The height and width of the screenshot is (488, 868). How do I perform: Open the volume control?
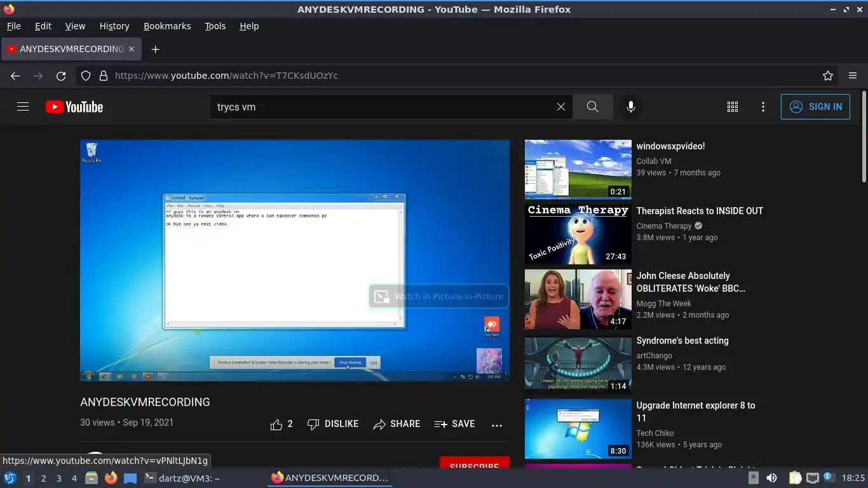point(771,478)
